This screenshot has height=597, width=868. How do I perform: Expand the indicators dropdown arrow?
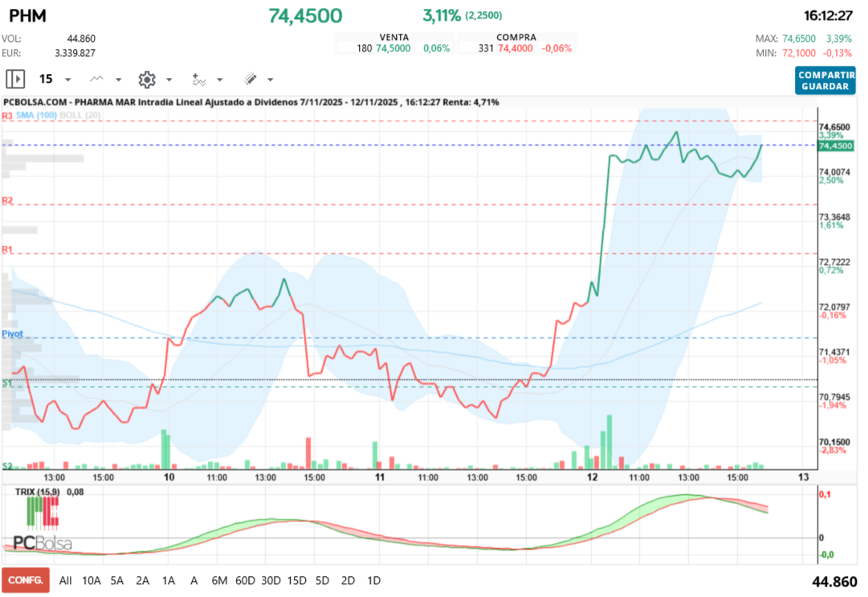219,79
